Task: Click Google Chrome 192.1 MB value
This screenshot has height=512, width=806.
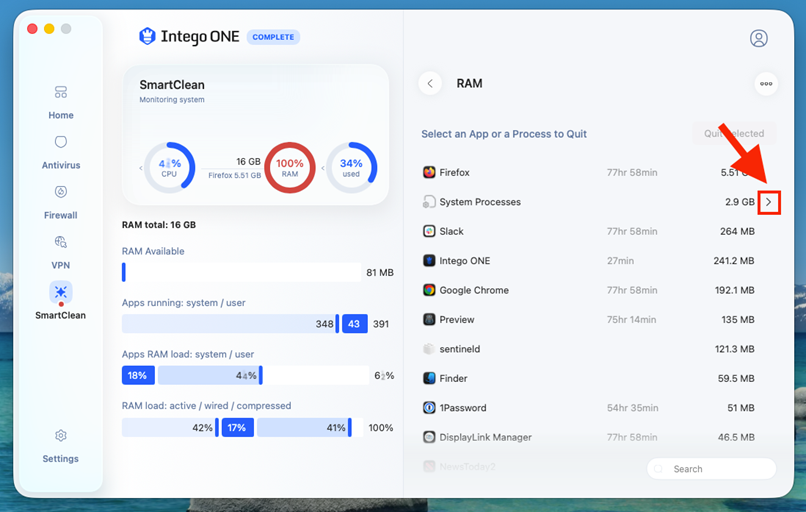Action: pos(735,290)
